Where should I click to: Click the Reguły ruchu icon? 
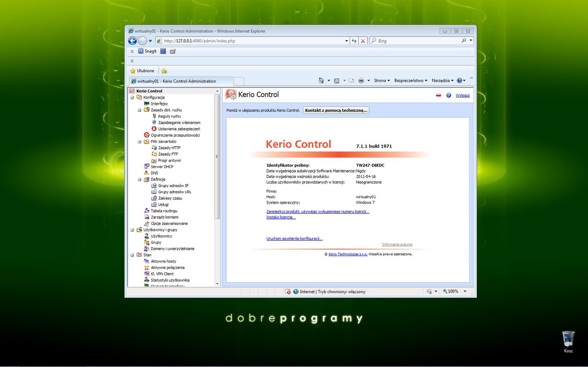tap(154, 116)
